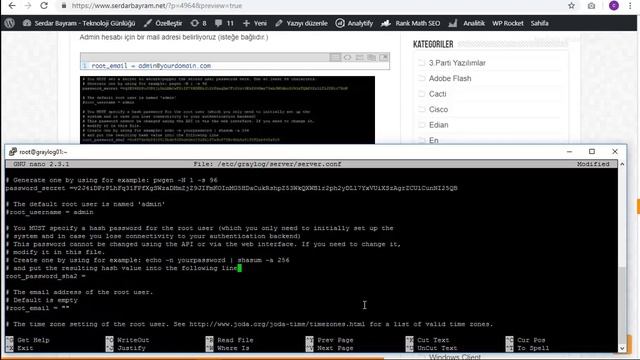Click folder icon beside Cacti category
This screenshot has width=640, height=360.
click(422, 94)
